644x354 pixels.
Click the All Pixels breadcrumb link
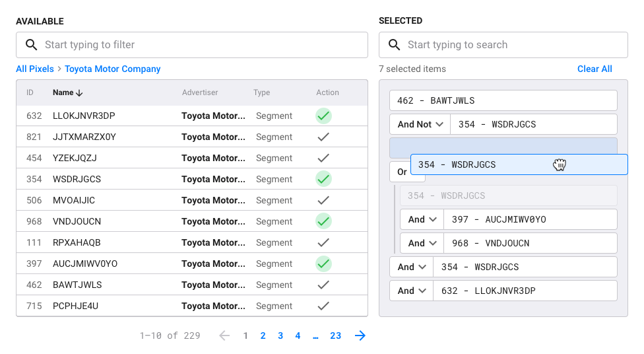pyautogui.click(x=35, y=69)
